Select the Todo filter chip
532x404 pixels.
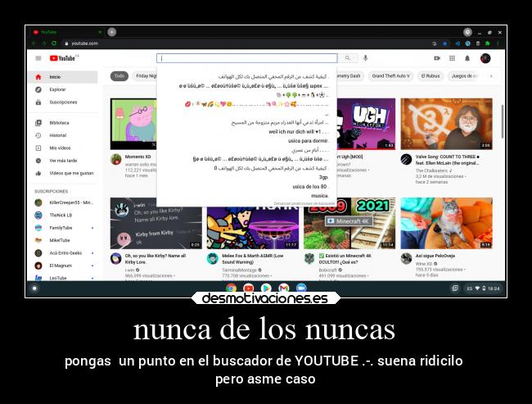pyautogui.click(x=119, y=76)
